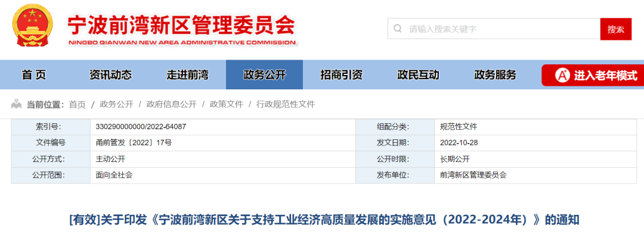Click the magnifier icon in search box
This screenshot has height=237, width=644.
coord(398,29)
